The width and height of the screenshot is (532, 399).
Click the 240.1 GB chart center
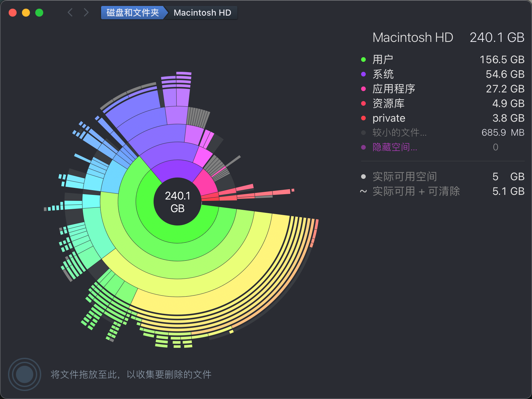[x=178, y=202]
